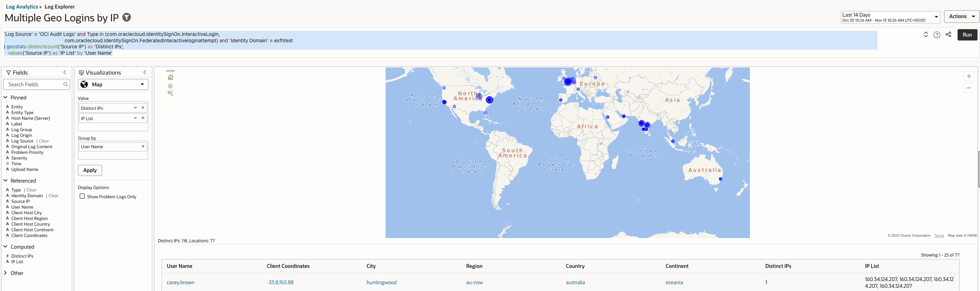This screenshot has height=291, width=980.
Task: Collapse the Visualizations panel
Action: tap(144, 72)
